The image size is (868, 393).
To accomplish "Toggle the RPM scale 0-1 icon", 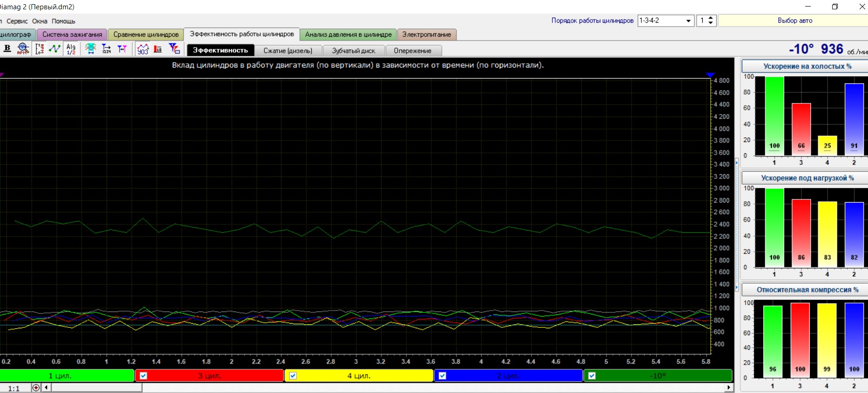I will [40, 48].
